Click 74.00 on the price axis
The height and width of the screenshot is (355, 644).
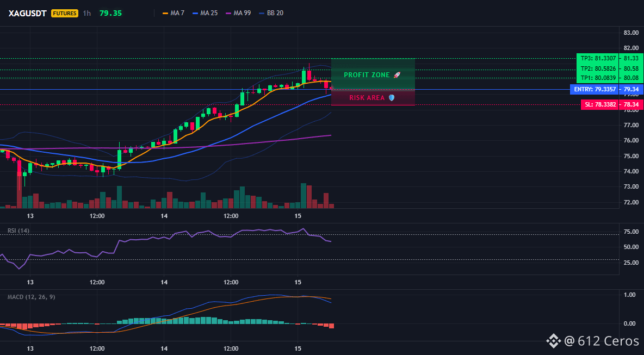pos(631,172)
